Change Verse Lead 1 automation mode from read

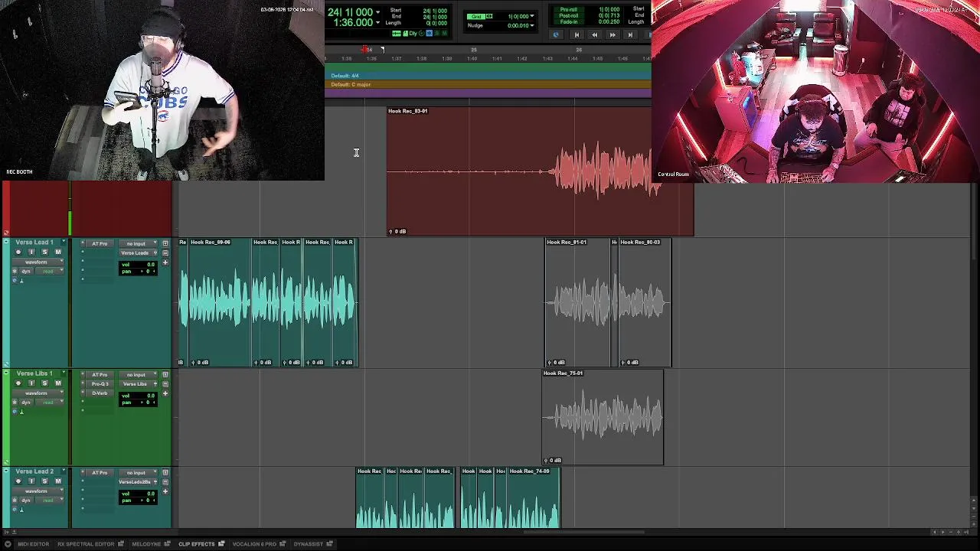point(50,271)
